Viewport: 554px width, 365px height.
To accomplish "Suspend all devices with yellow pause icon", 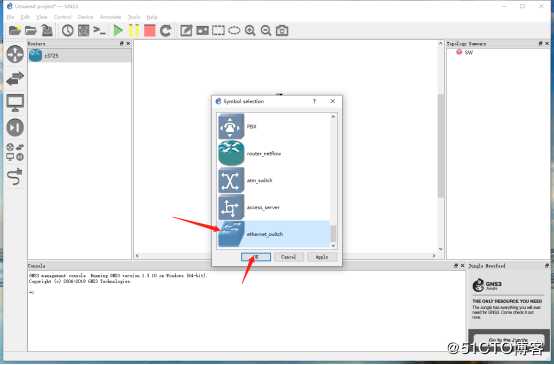I will click(134, 30).
